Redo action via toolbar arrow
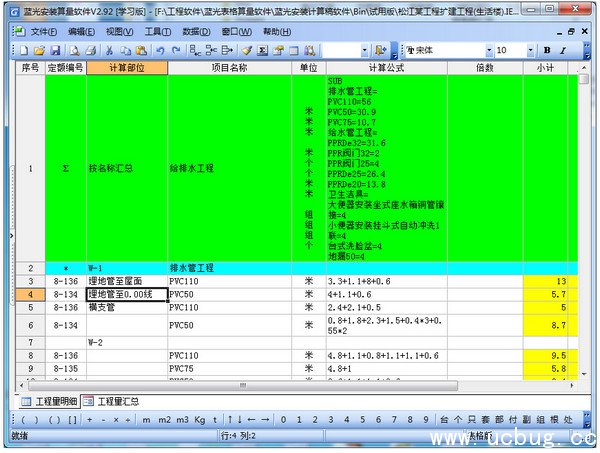Viewport: 600px width, 453px height. [176, 51]
